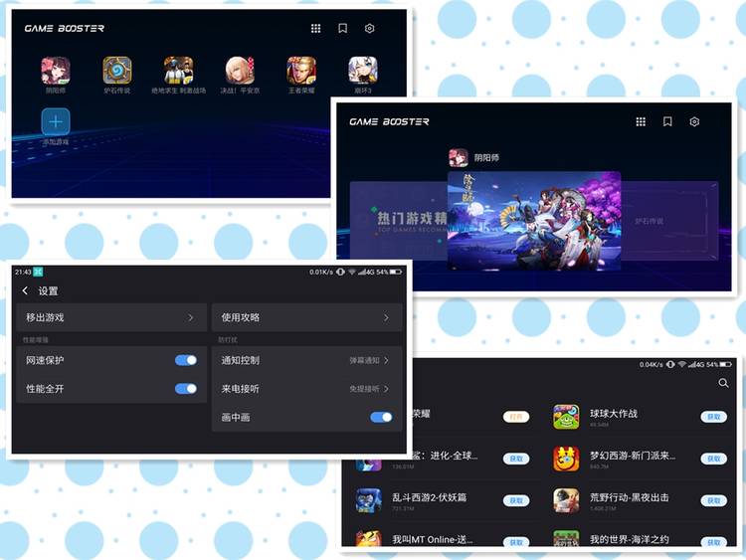This screenshot has height=560, width=746.
Task: Expand 移出游戏 remove game row
Action: click(111, 317)
